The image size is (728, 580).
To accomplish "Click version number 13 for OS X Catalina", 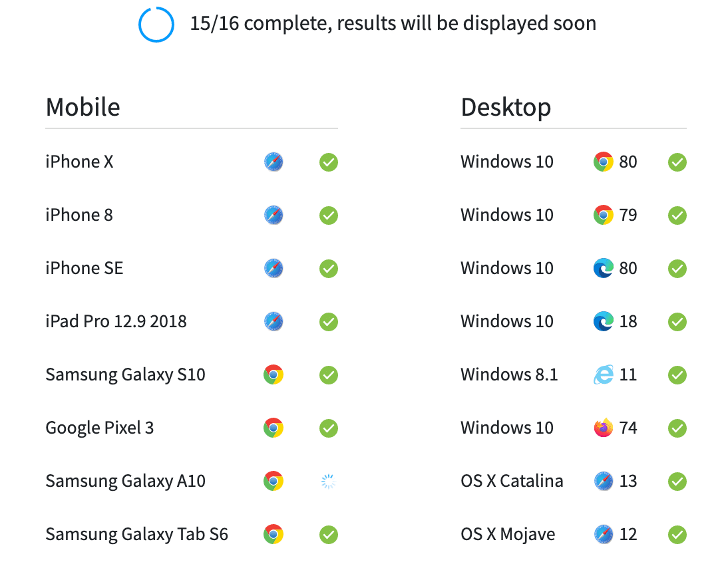I will coord(628,481).
